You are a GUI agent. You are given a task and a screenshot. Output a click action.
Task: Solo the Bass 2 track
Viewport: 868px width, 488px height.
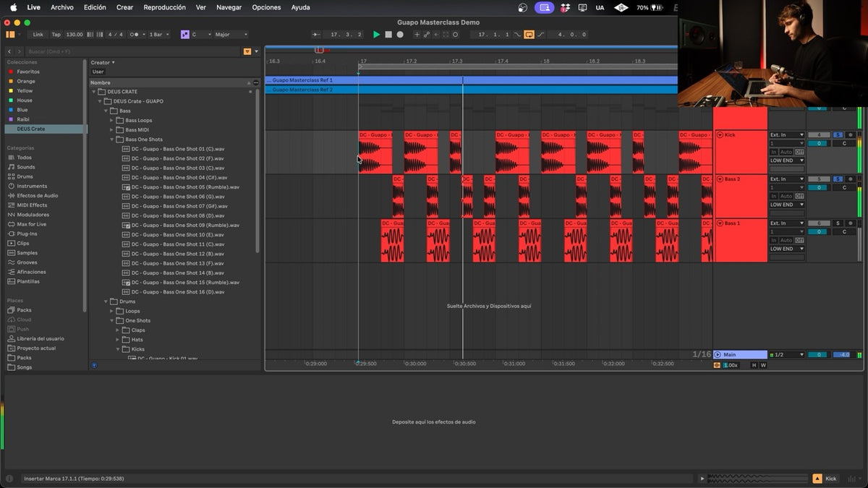pyautogui.click(x=838, y=179)
